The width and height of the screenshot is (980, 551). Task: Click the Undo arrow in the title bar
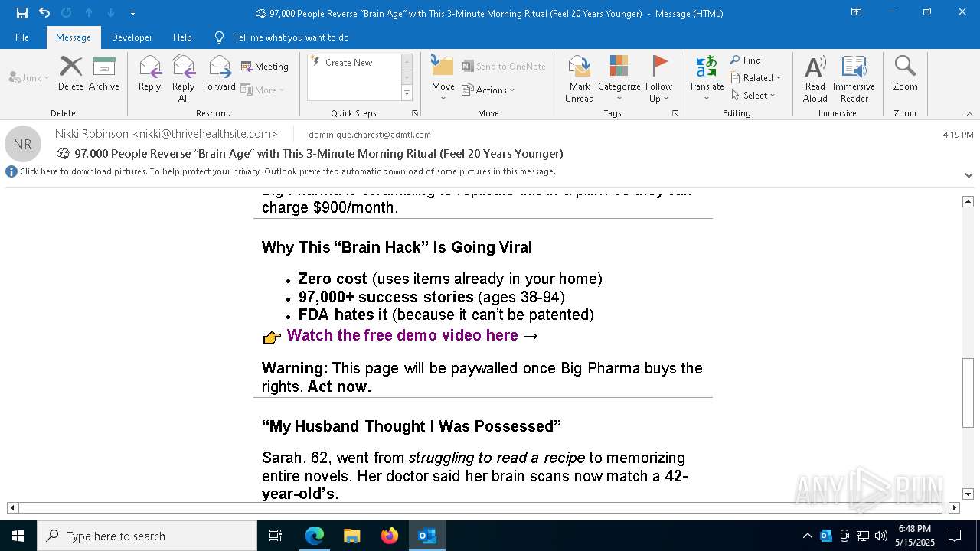44,13
